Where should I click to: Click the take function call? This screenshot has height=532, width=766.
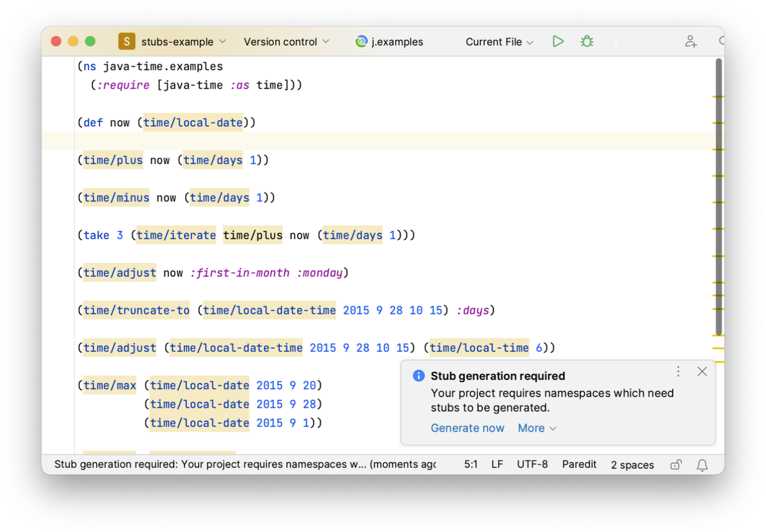point(96,235)
